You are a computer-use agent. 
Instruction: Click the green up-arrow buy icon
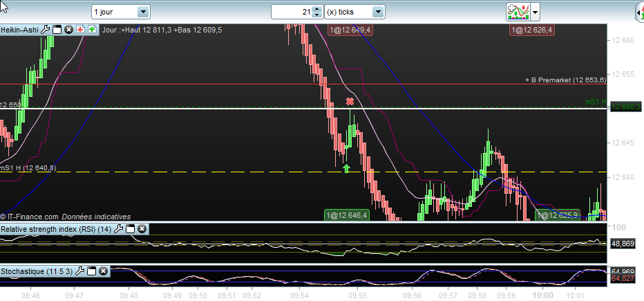(92, 30)
